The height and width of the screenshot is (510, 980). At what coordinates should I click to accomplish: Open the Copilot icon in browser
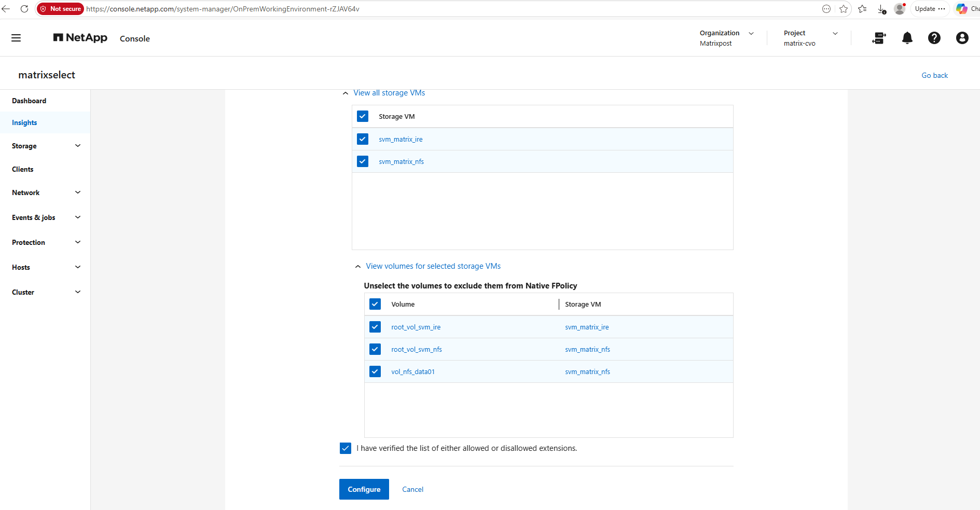961,9
